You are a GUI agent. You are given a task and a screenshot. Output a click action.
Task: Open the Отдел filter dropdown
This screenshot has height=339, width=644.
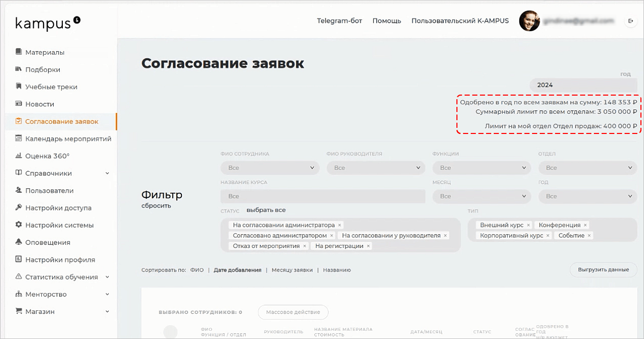588,168
